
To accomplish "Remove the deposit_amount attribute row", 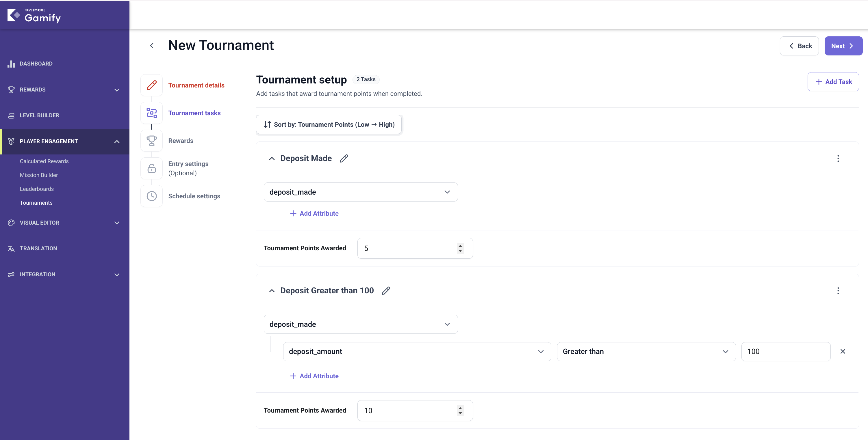I will [843, 351].
